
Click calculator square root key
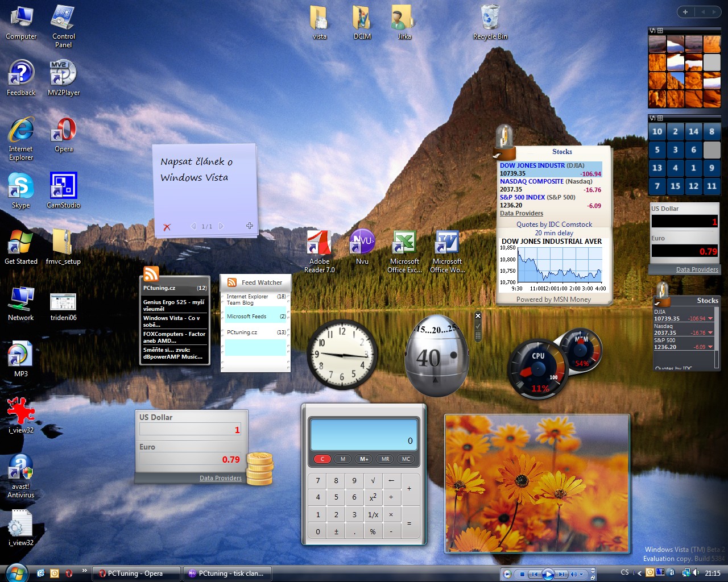pyautogui.click(x=373, y=481)
